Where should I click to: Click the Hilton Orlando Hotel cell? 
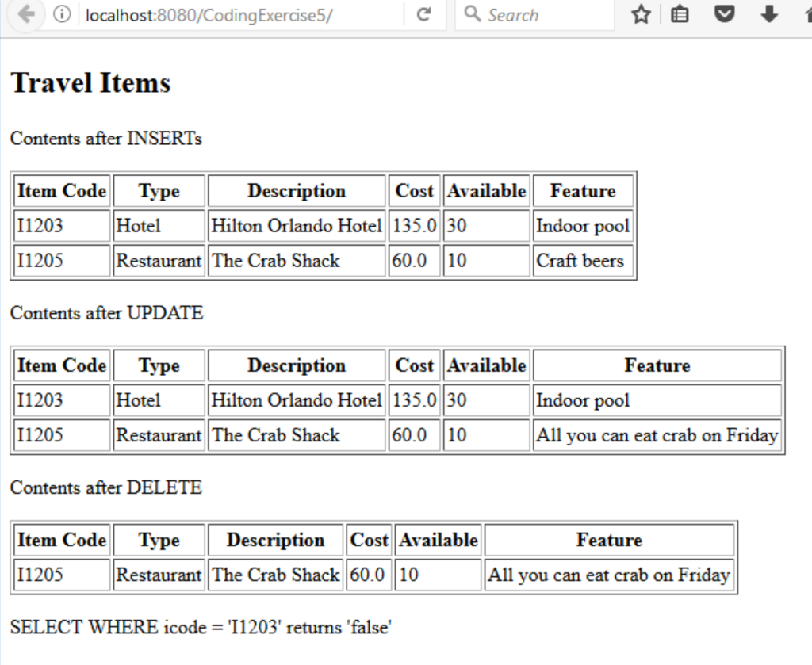coord(296,225)
